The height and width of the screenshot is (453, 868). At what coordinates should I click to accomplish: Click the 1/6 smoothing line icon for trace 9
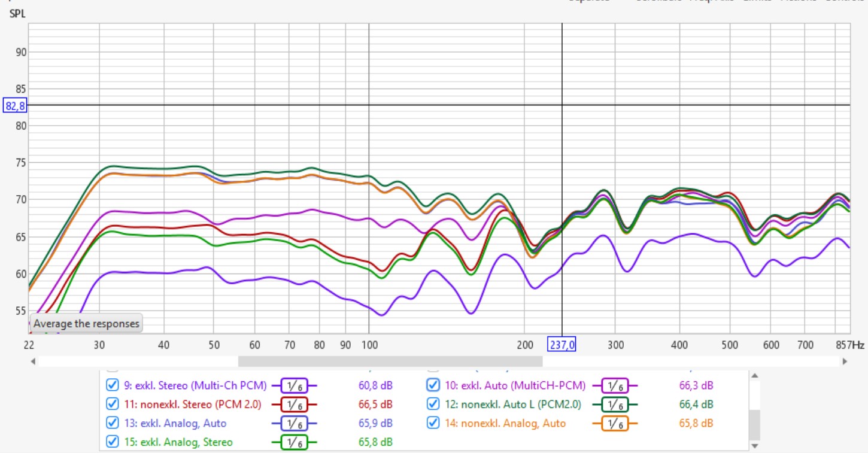[x=293, y=385]
